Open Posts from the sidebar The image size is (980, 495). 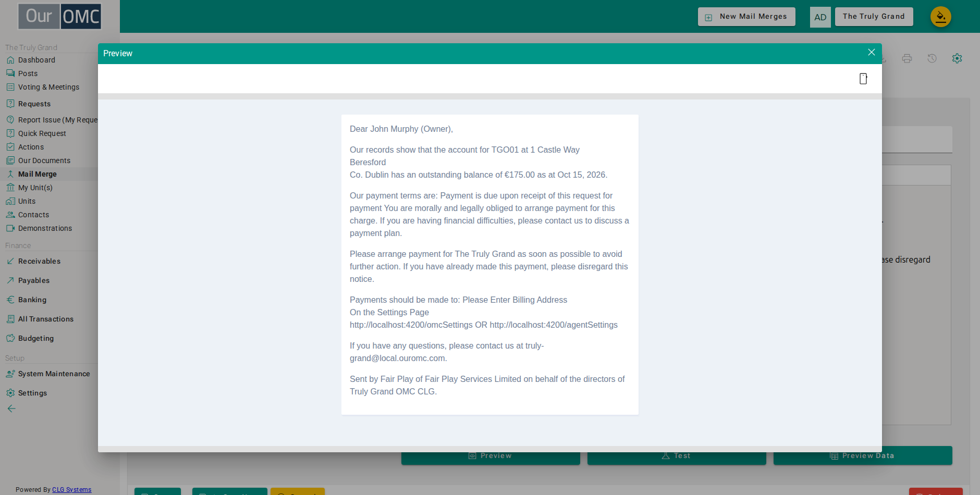(28, 73)
